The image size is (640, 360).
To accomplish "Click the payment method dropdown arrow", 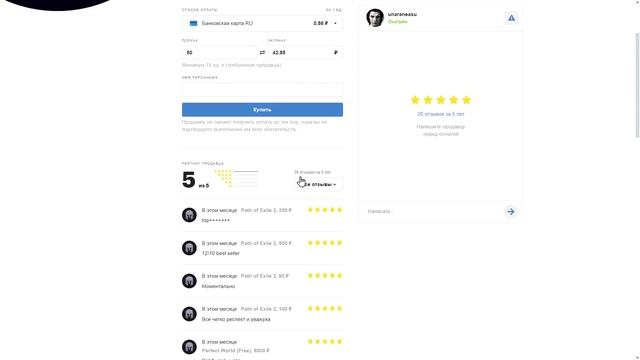I will point(335,23).
